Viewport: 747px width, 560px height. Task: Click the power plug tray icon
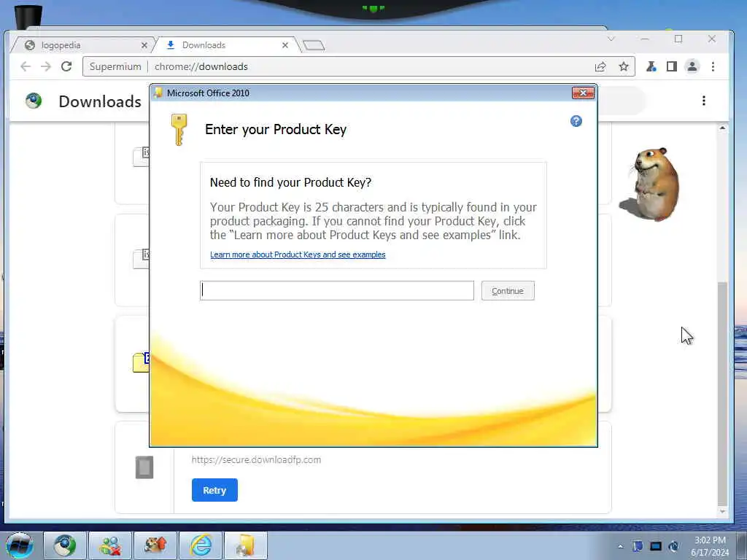pyautogui.click(x=673, y=546)
